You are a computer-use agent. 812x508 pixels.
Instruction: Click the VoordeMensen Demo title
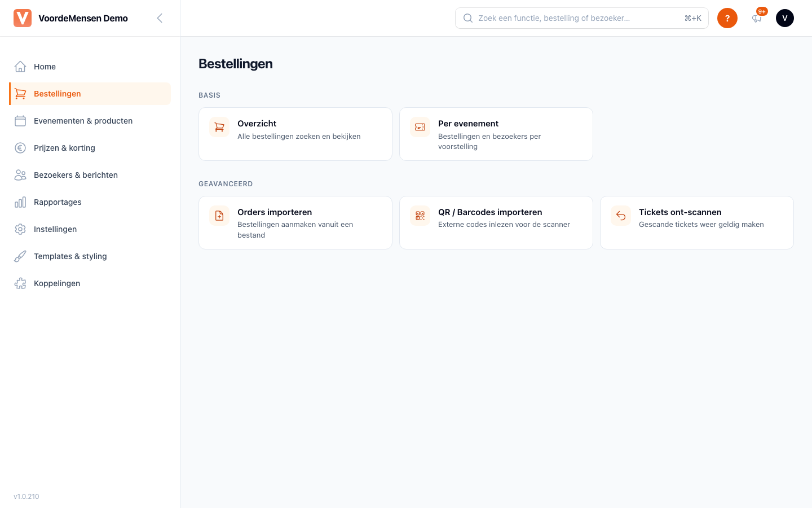pyautogui.click(x=83, y=18)
